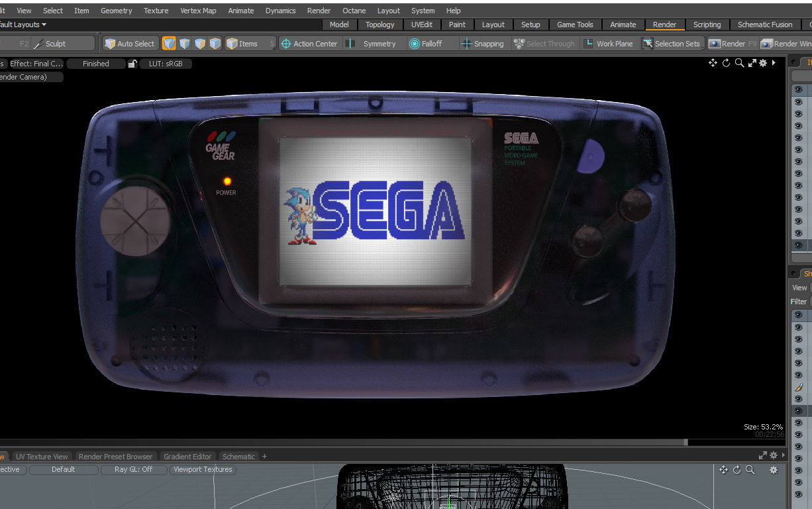The width and height of the screenshot is (812, 509).
Task: Toggle the topmost eye in the shader list
Action: click(x=798, y=315)
